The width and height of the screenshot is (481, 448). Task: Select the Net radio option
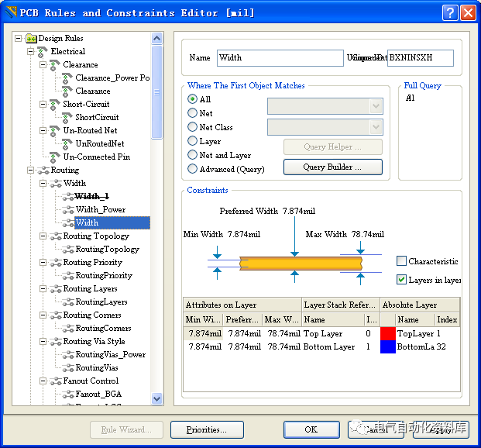[192, 113]
